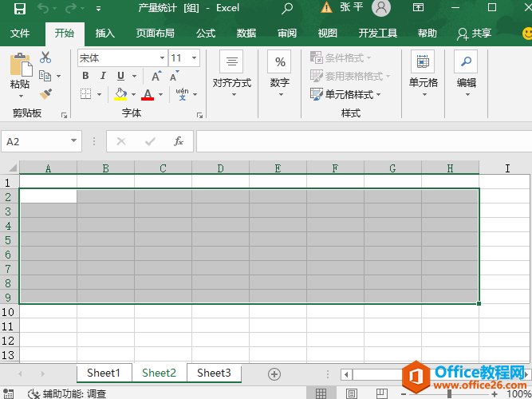The image size is (532, 399).
Task: Open the user account avatar
Action: (x=381, y=7)
